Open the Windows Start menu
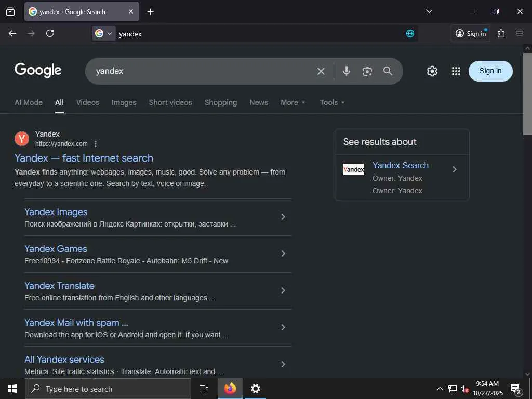This screenshot has width=532, height=399. pyautogui.click(x=12, y=389)
